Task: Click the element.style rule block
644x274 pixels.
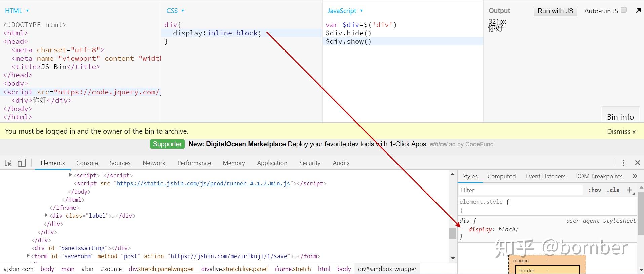Action: coord(547,206)
